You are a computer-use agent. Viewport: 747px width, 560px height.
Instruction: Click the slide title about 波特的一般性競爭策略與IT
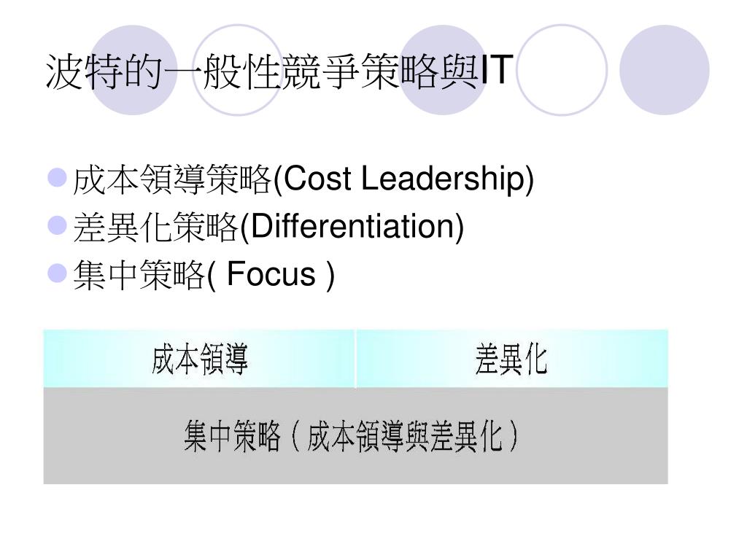click(279, 71)
